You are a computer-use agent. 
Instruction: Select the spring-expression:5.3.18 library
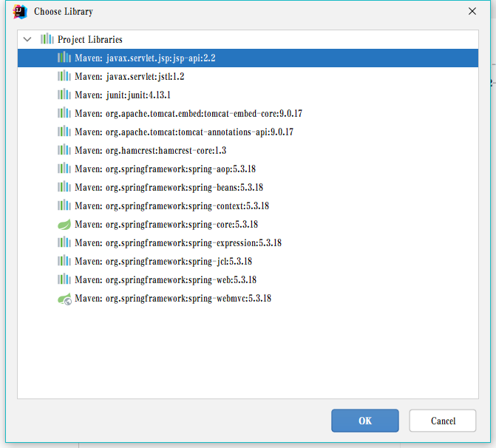pos(177,242)
